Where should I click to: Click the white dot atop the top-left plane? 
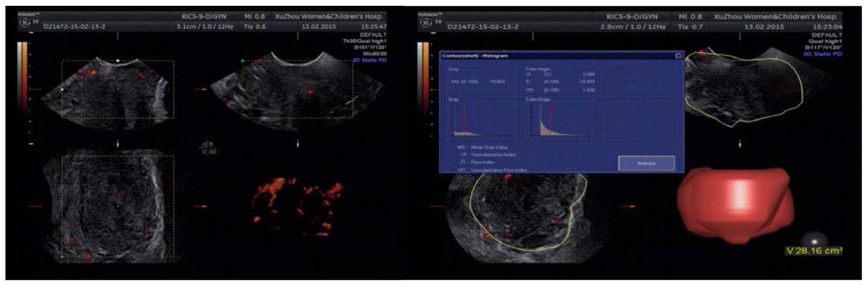[118, 61]
